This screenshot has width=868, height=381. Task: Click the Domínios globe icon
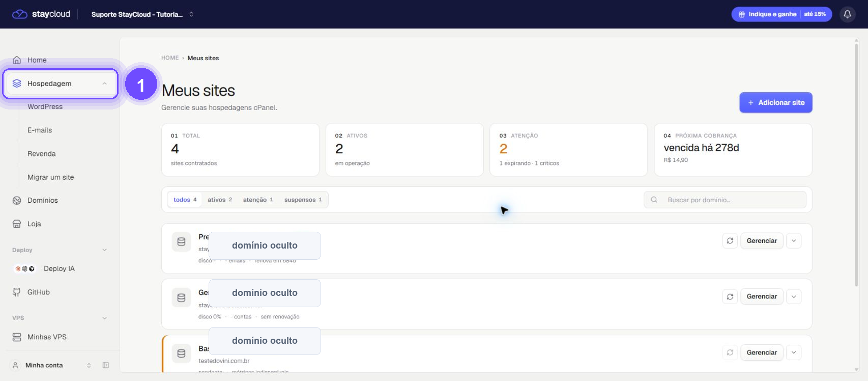click(17, 200)
